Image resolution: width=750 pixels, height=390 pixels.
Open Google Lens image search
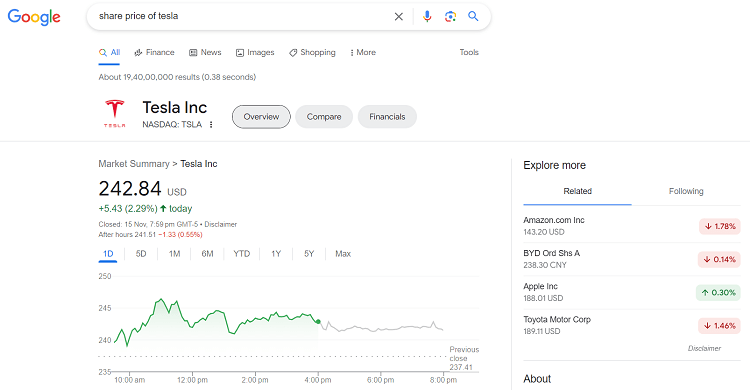(450, 17)
